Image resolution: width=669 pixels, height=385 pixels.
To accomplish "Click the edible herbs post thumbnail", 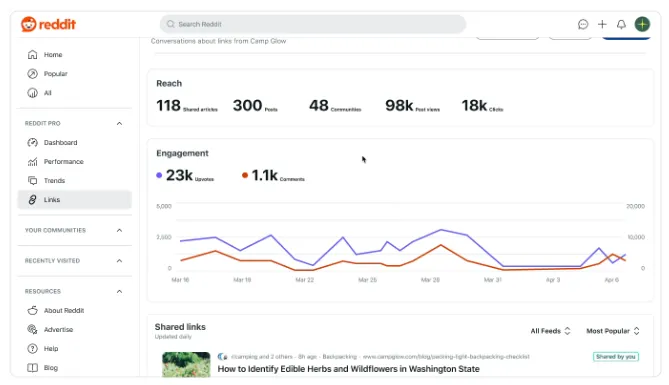I will [x=186, y=365].
